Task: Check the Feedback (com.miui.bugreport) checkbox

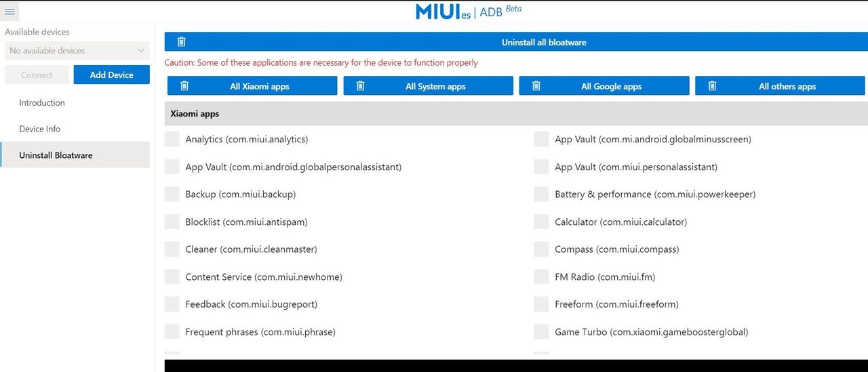Action: click(x=172, y=304)
